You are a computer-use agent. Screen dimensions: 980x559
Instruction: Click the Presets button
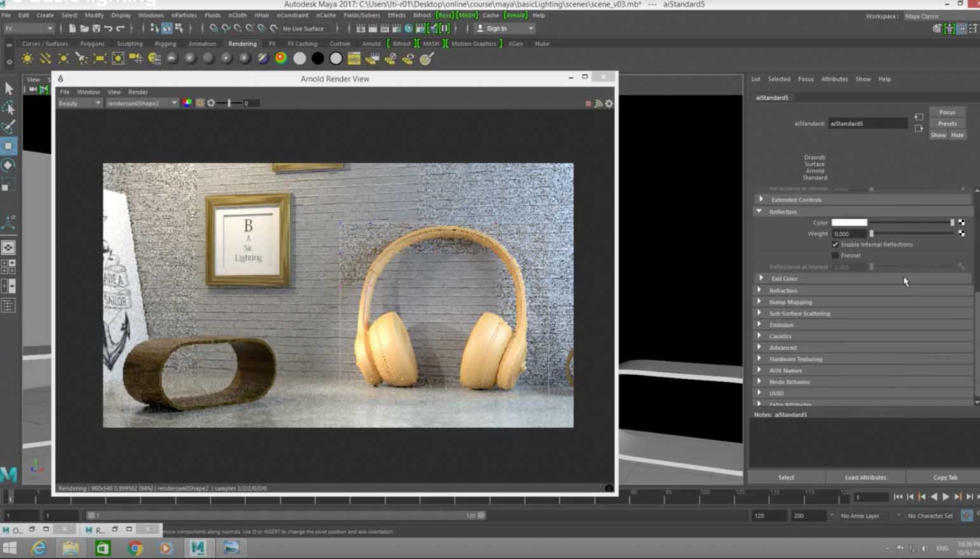(947, 124)
